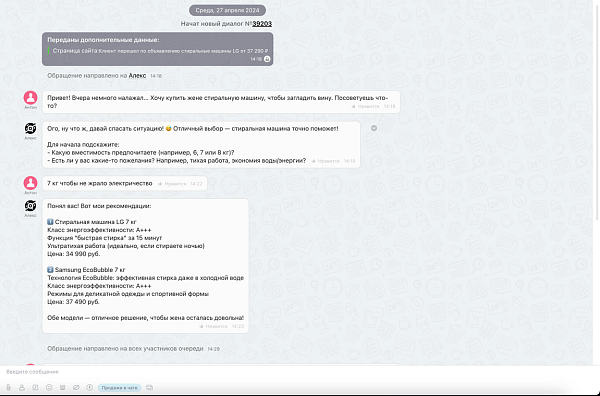Screen dimensions: 600x396
Task: Click the up-arrow circle icon
Action: [x=90, y=388]
